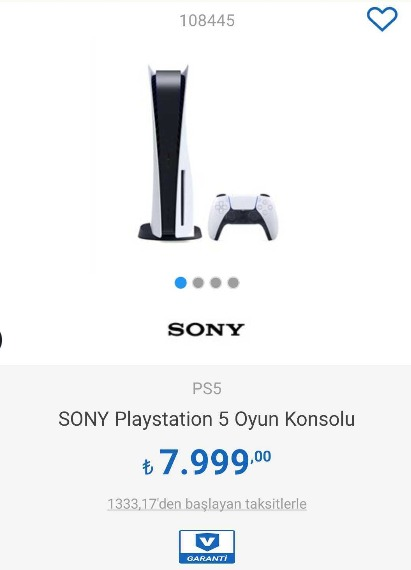This screenshot has width=411, height=570.
Task: Open the PS5 console product photo
Action: pos(169,152)
